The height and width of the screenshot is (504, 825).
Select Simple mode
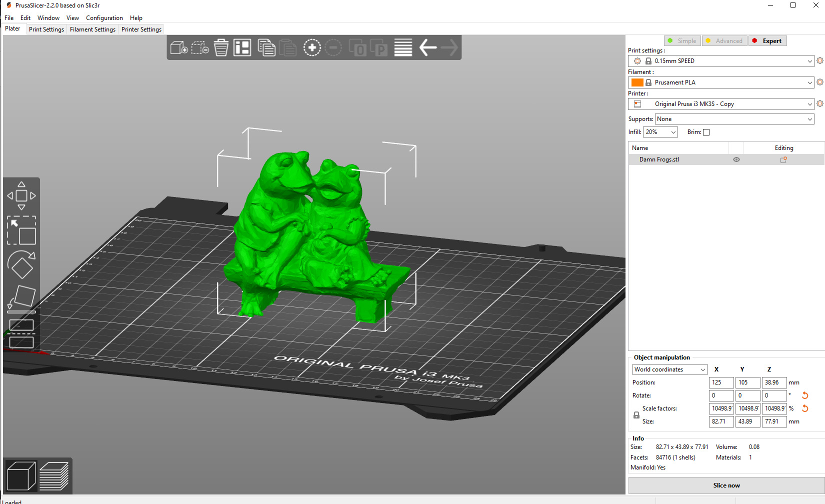pyautogui.click(x=682, y=41)
